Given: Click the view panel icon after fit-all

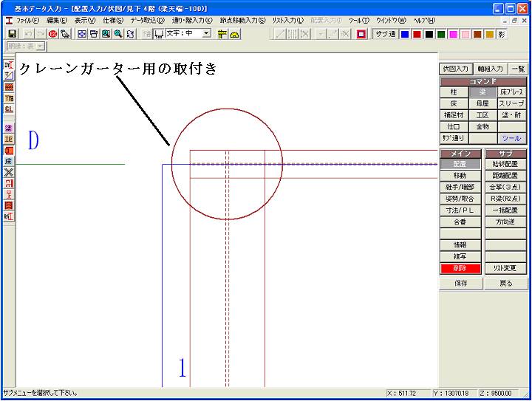Looking at the screenshot, I should 94,34.
